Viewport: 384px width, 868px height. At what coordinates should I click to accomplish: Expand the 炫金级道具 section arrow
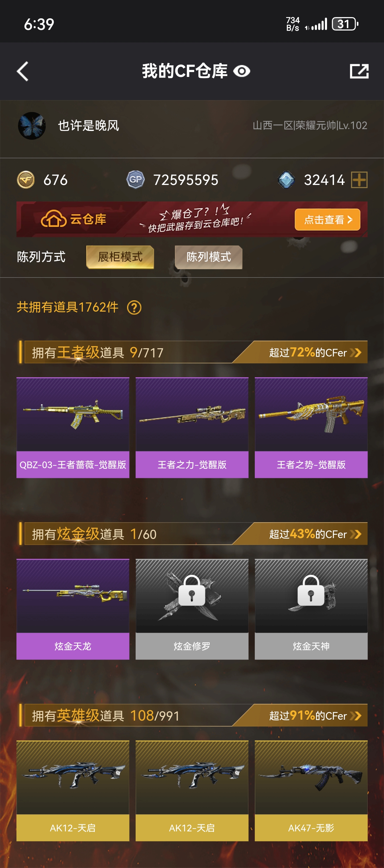coord(355,534)
